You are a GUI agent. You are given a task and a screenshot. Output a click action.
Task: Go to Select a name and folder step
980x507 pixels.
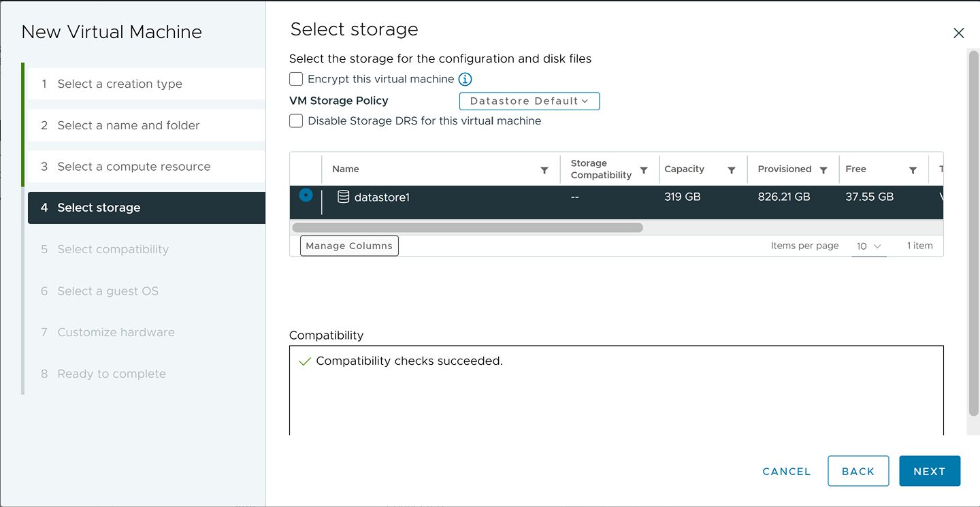click(128, 125)
